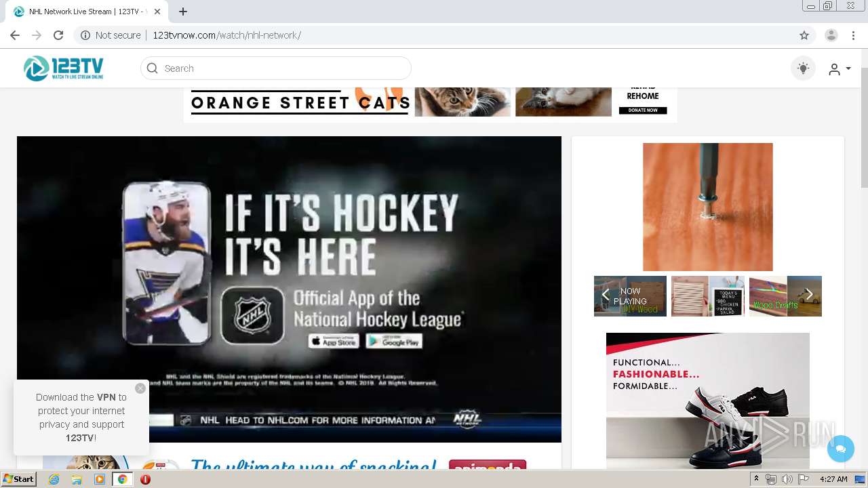
Task: Open Chrome profile avatar icon
Action: [x=831, y=35]
